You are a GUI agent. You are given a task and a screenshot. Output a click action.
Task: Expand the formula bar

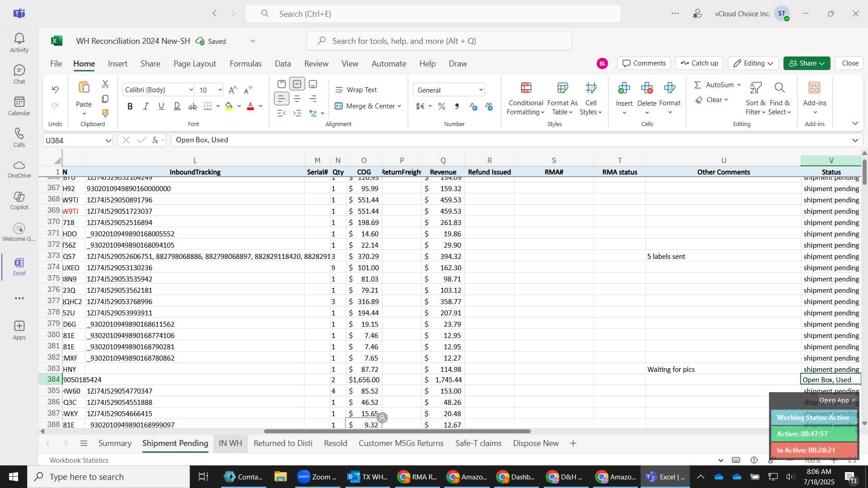(855, 141)
